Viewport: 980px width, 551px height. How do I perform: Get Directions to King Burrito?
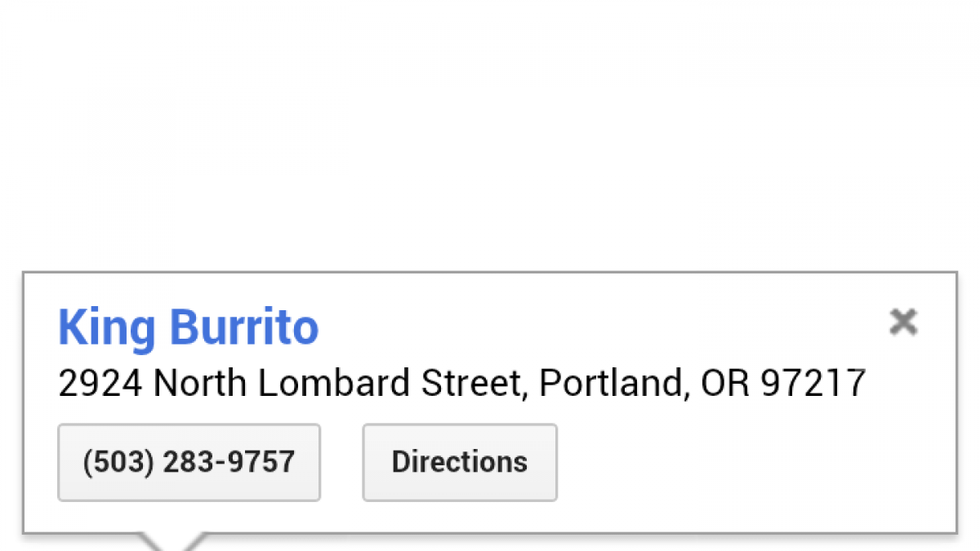[460, 462]
